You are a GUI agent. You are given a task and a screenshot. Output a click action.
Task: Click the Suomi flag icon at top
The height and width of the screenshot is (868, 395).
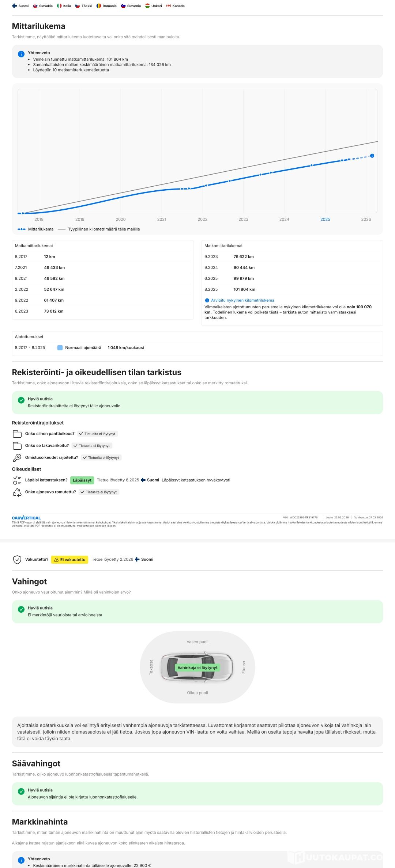pos(14,6)
